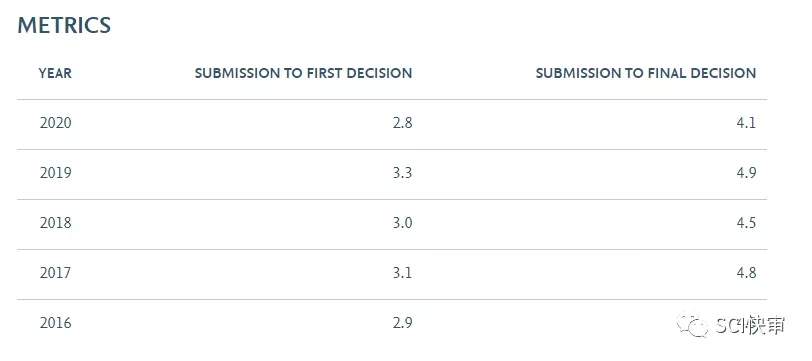The width and height of the screenshot is (812, 361).
Task: Click the 4.9 final decision value
Action: (747, 173)
